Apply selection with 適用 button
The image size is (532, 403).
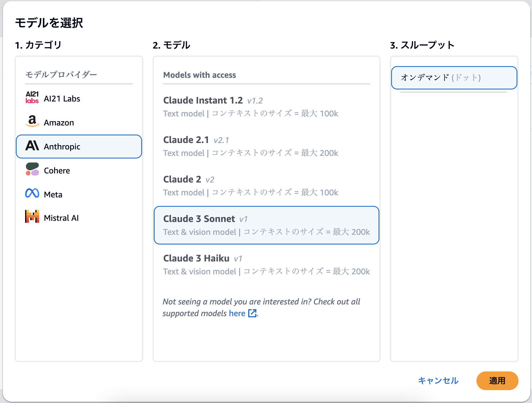[x=497, y=380]
